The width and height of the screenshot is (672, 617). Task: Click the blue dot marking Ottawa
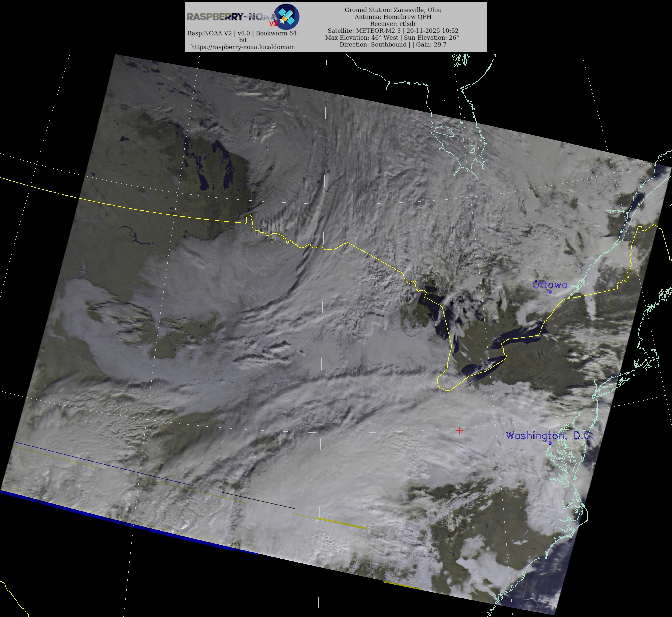pos(550,292)
